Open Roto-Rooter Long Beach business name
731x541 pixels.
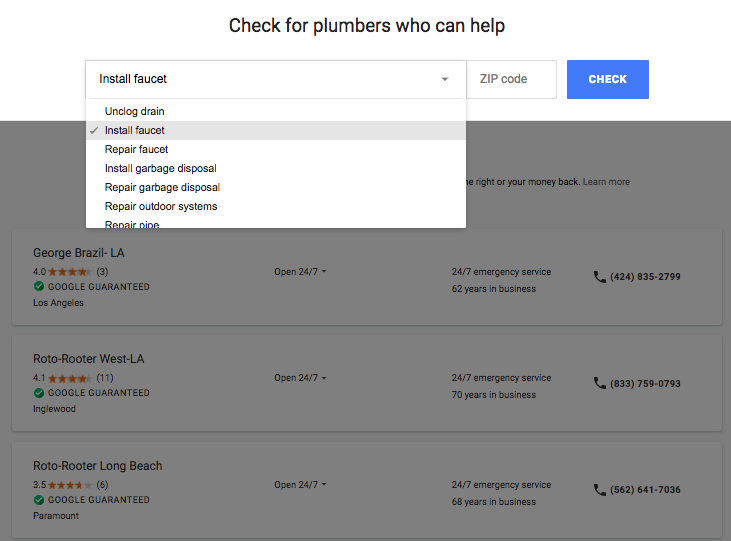(97, 465)
